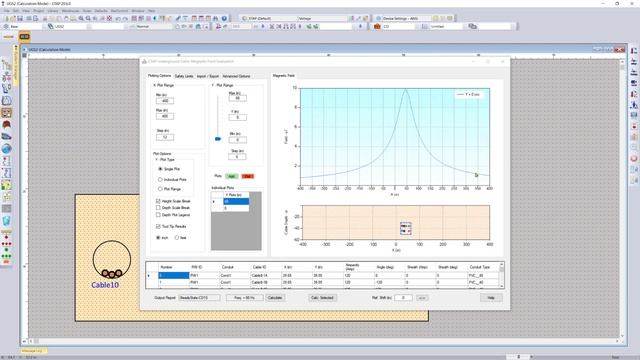Click the cable table vertical scrollbar
This screenshot has width=640, height=360.
502,275
